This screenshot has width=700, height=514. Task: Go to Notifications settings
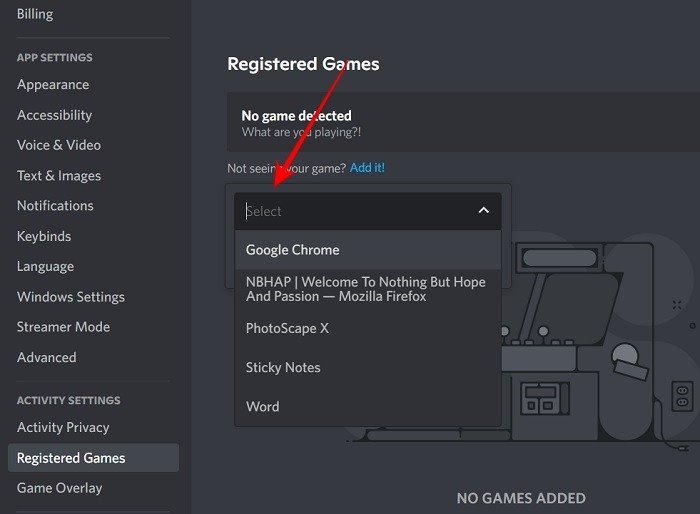pos(55,205)
